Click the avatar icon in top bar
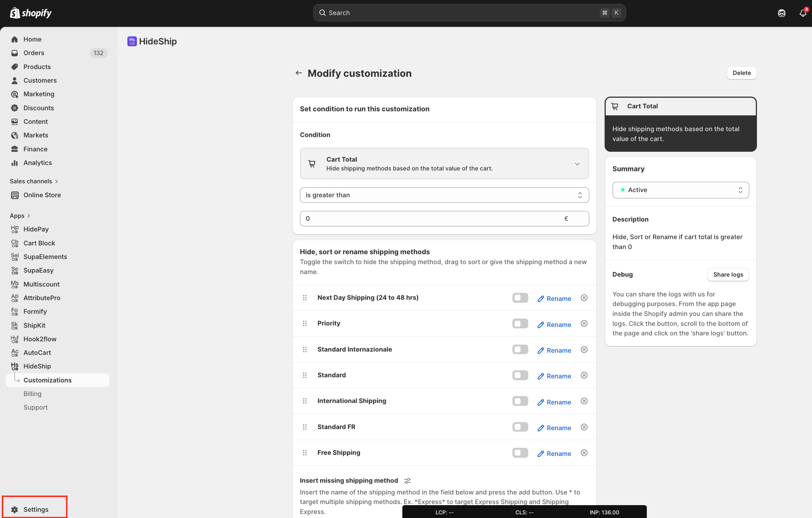 (782, 13)
